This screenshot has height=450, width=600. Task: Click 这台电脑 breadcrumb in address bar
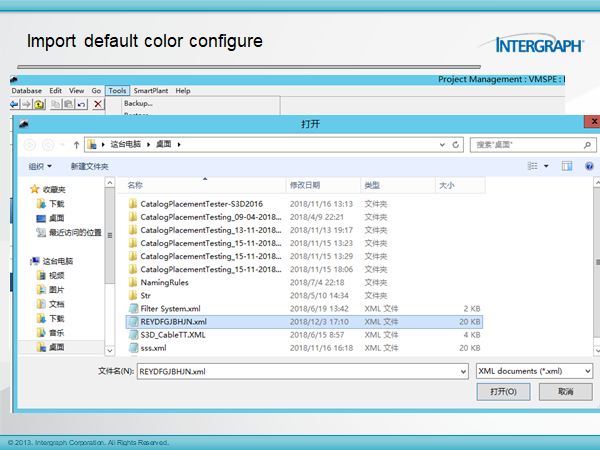pos(126,144)
